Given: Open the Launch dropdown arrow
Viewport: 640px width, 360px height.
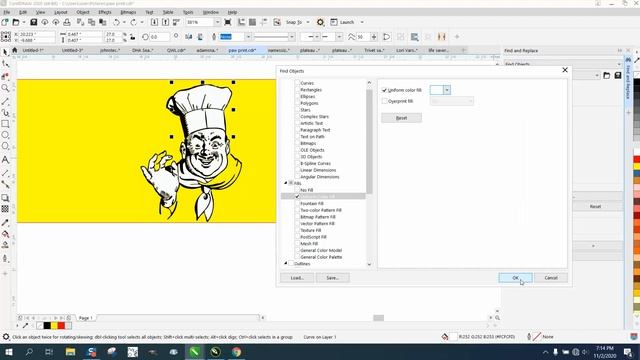Looking at the screenshot, I should point(362,22).
